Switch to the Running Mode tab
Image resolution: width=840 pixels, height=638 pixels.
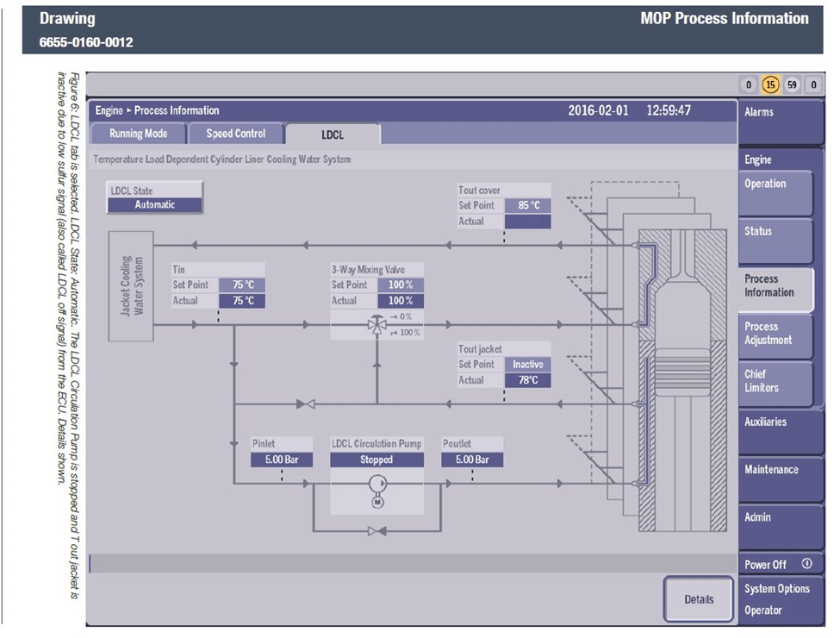pyautogui.click(x=138, y=134)
